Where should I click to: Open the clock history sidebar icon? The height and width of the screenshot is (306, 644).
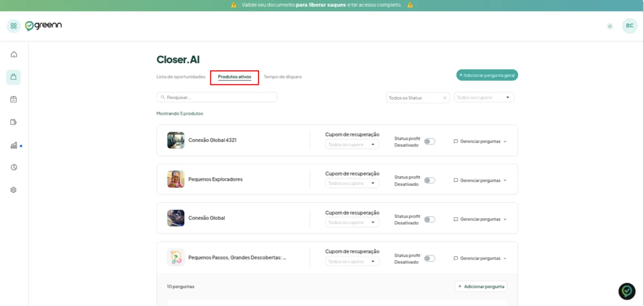(x=14, y=167)
